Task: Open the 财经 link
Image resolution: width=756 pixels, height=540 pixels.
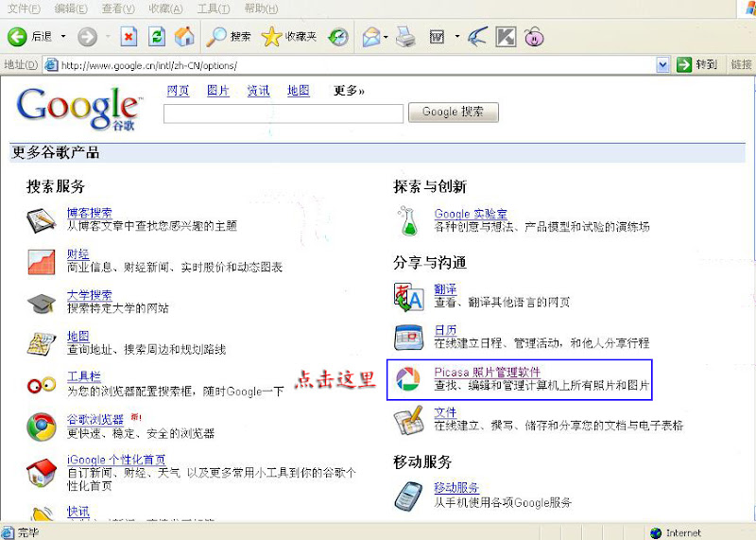Action: (x=78, y=253)
